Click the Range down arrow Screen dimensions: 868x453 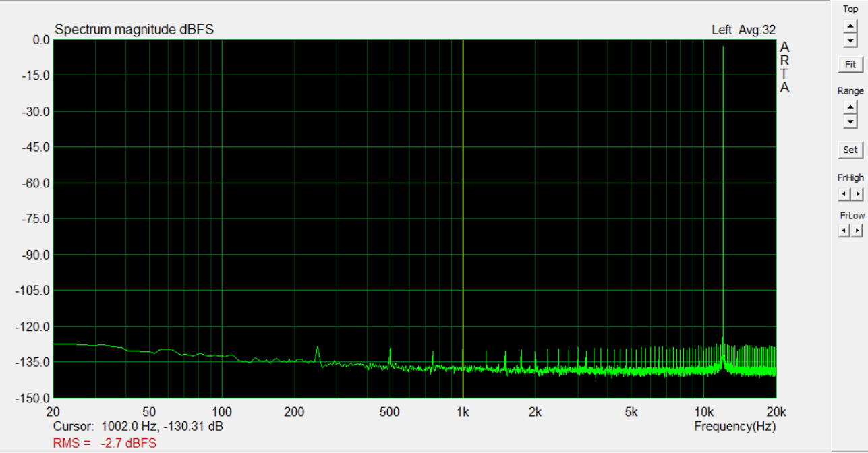tap(850, 121)
